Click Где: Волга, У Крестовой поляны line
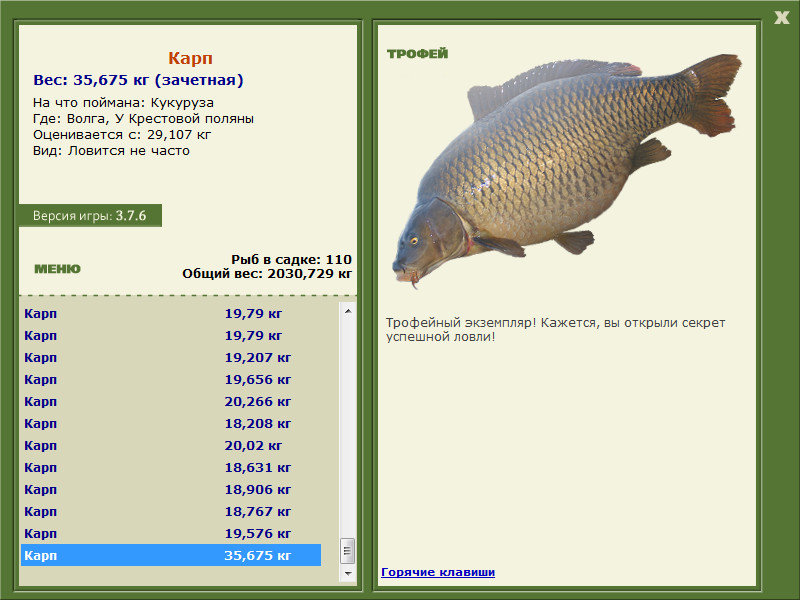The width and height of the screenshot is (800, 600). pyautogui.click(x=143, y=119)
